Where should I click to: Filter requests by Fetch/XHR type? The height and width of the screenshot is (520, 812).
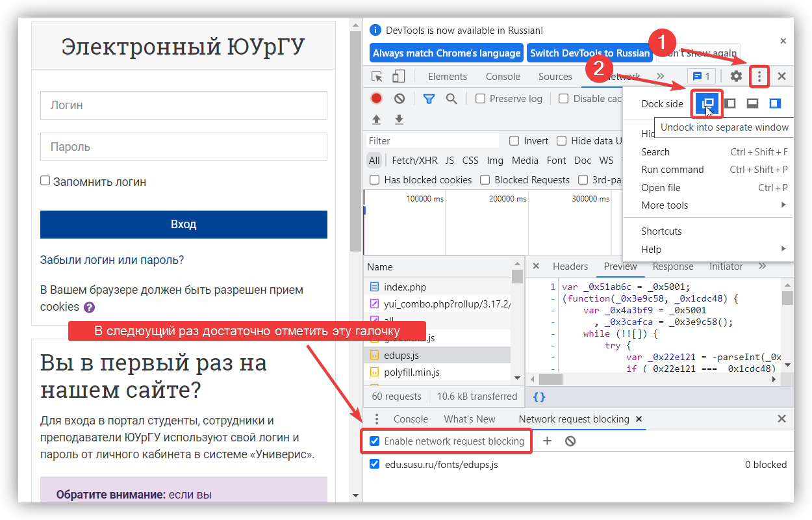coord(414,161)
